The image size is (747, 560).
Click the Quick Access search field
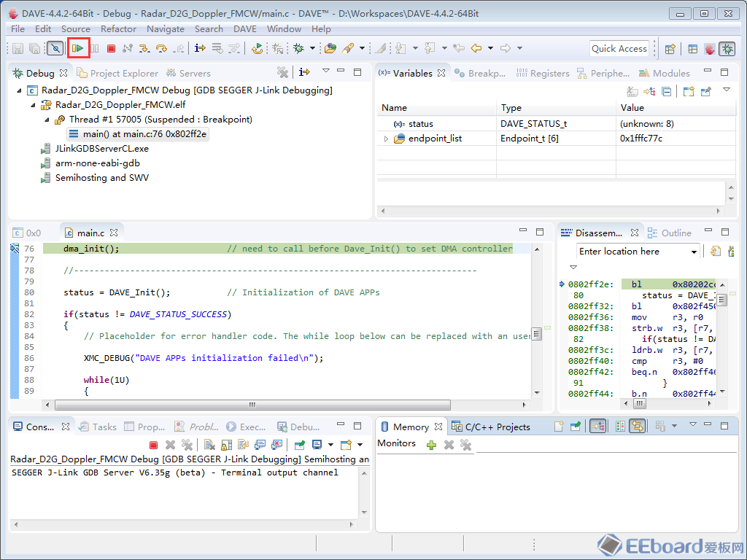(x=619, y=48)
